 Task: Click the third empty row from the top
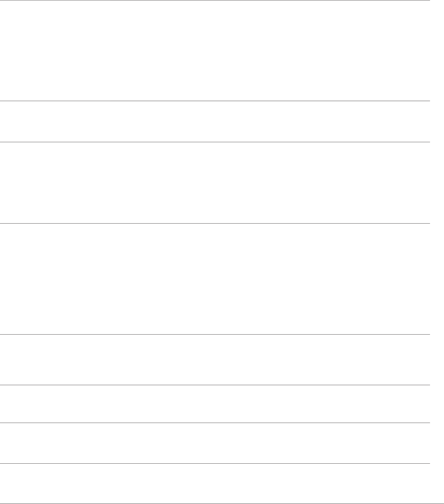[x=215, y=183]
